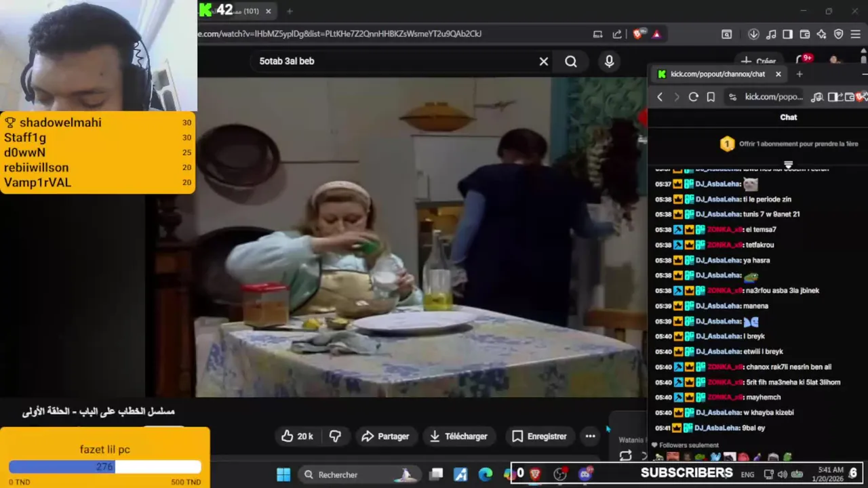
Task: Like the video showing 20 k
Action: (297, 436)
